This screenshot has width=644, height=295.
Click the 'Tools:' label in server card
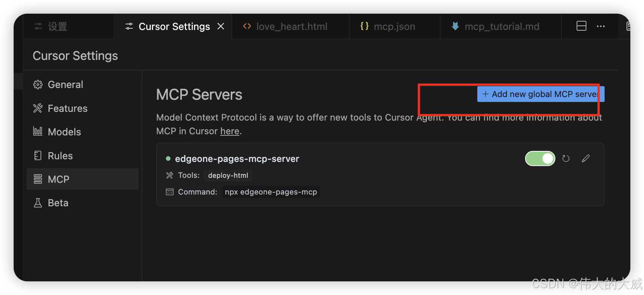coord(189,175)
